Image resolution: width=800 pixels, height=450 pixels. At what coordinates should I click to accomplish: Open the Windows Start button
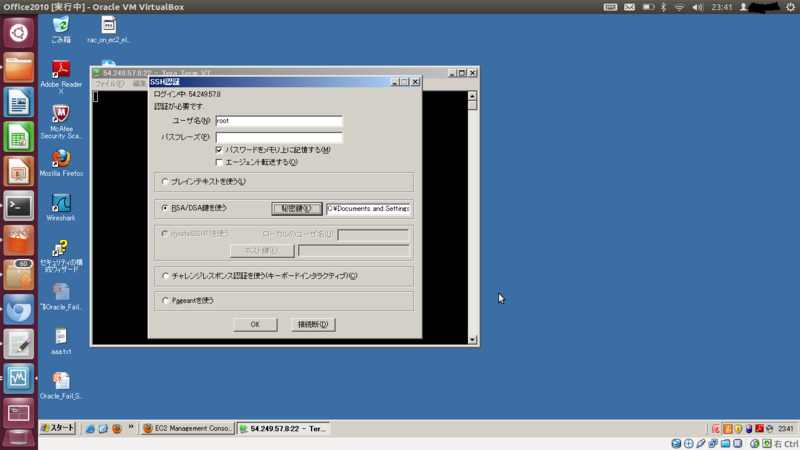point(58,429)
